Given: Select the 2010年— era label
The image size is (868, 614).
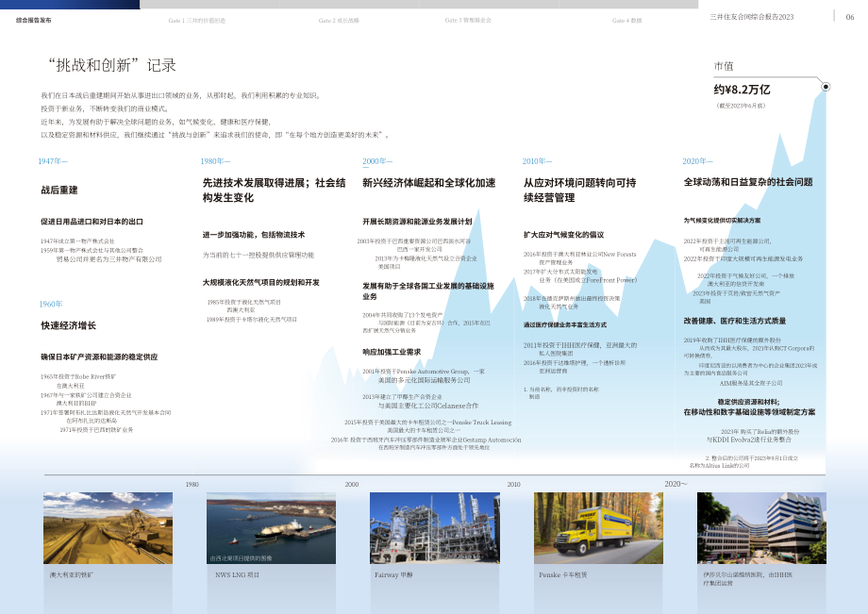Looking at the screenshot, I should tap(537, 161).
